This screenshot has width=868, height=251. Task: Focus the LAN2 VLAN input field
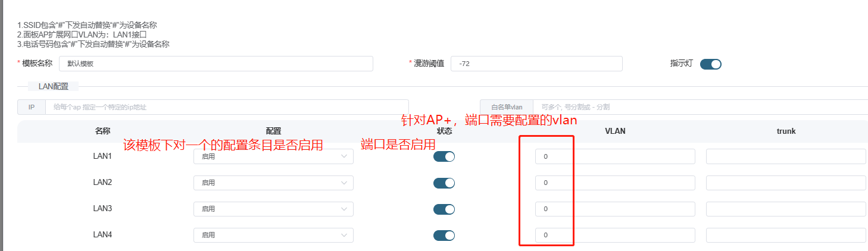pos(614,183)
